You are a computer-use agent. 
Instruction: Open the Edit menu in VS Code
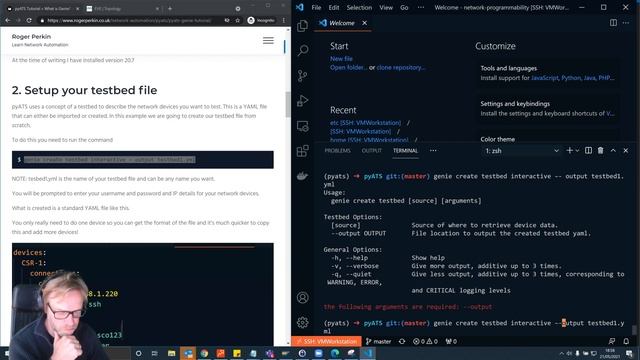(334, 7)
